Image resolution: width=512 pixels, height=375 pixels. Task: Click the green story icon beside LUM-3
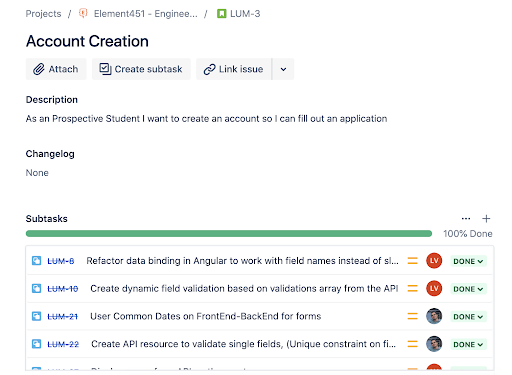(221, 14)
